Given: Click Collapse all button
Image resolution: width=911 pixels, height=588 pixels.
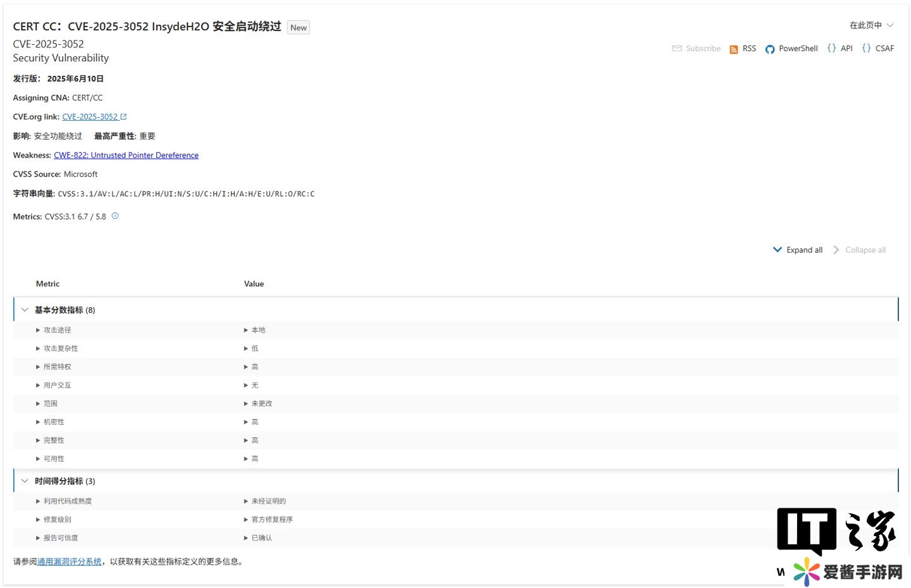Looking at the screenshot, I should click(859, 250).
